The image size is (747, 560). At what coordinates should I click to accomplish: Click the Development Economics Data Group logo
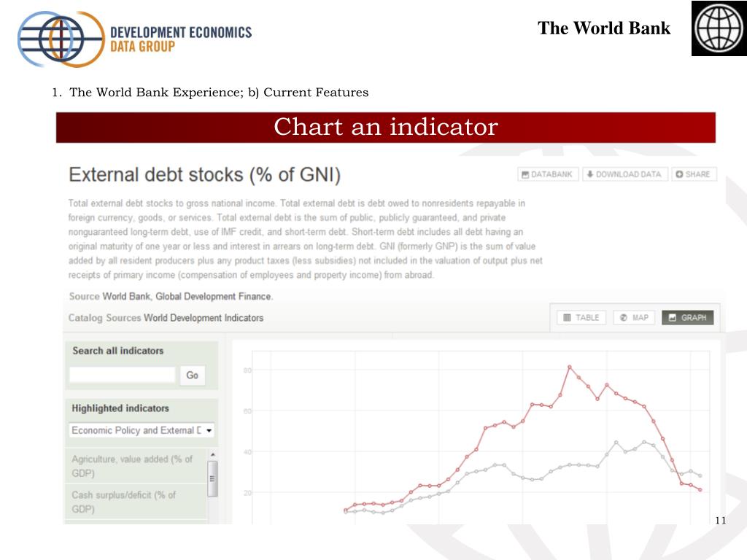(x=134, y=39)
